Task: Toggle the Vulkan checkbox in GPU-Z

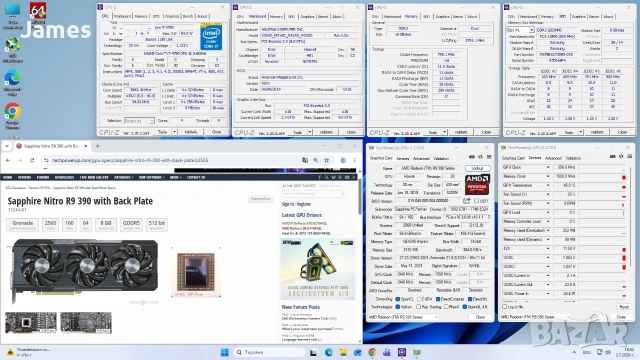Action: coord(398,307)
